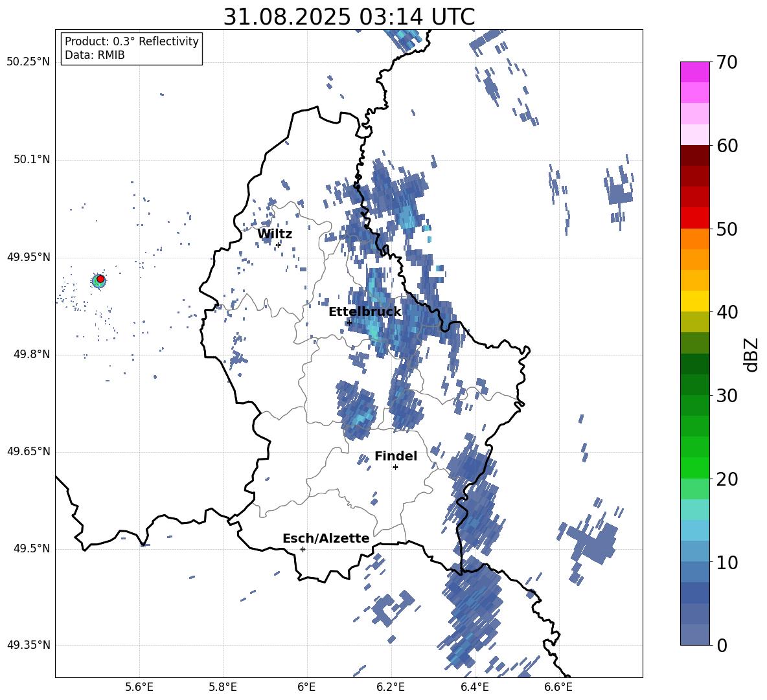Click the 40 tick on the colorbar
The width and height of the screenshot is (767, 700).
(726, 312)
